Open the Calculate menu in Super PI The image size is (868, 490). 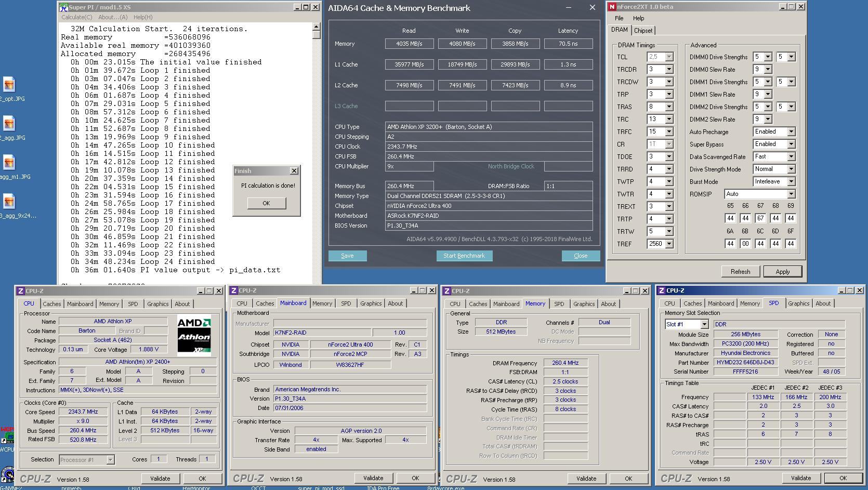[77, 17]
